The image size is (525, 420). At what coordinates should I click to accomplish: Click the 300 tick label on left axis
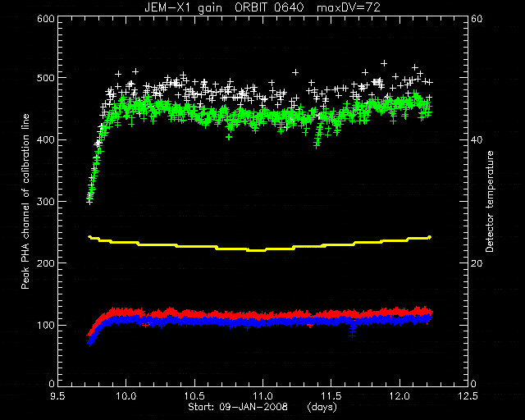(x=46, y=201)
